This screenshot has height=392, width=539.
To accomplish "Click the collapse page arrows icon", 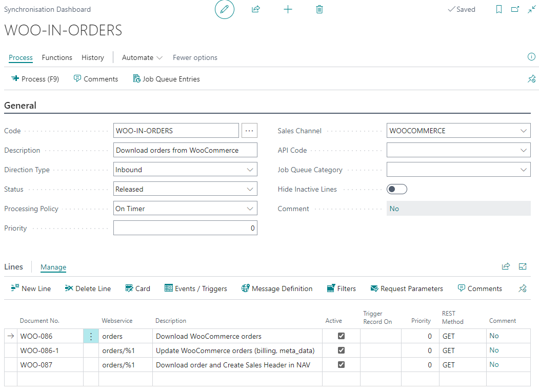I will 531,9.
